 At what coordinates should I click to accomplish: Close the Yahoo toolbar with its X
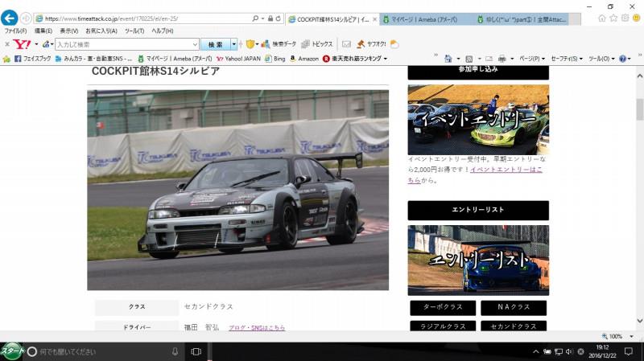point(7,44)
